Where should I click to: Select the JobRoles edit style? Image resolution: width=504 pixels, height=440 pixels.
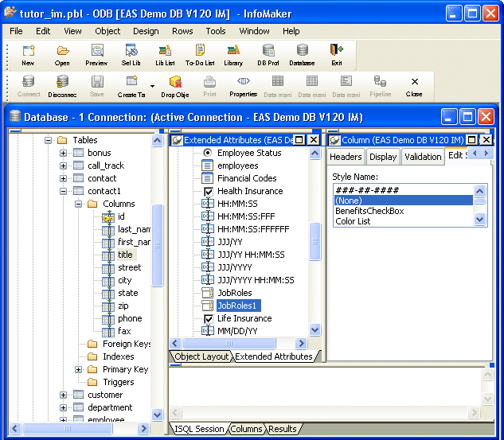(x=235, y=293)
